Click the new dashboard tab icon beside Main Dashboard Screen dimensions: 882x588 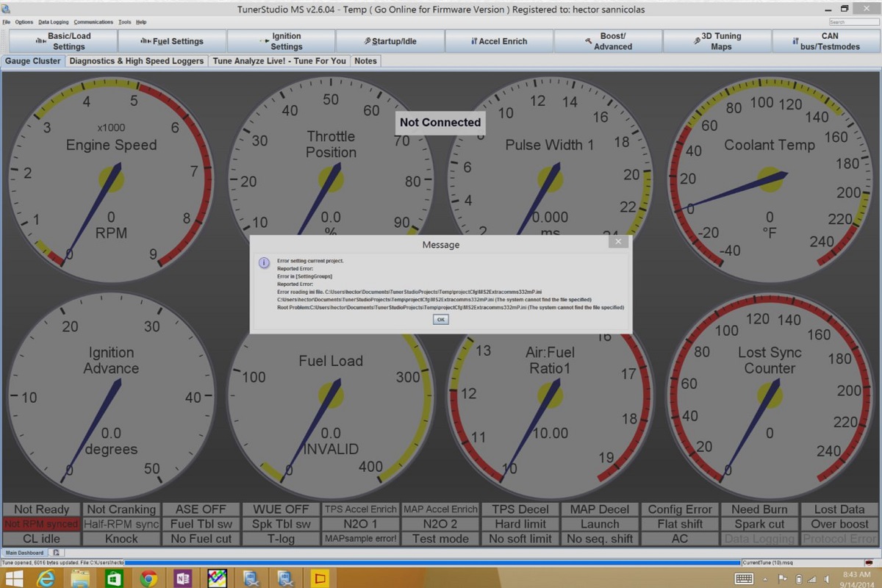point(56,552)
